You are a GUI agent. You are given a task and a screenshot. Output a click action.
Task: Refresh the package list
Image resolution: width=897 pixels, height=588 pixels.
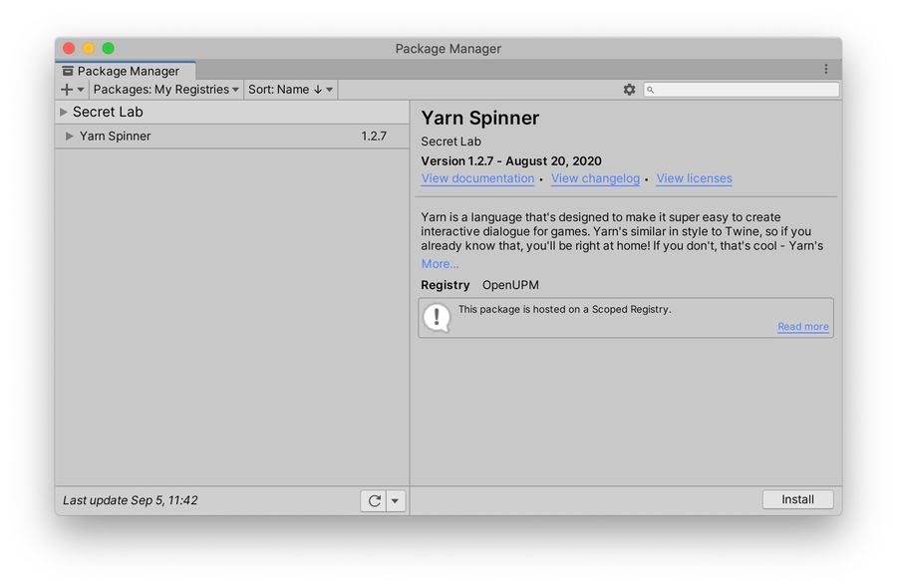coord(374,501)
